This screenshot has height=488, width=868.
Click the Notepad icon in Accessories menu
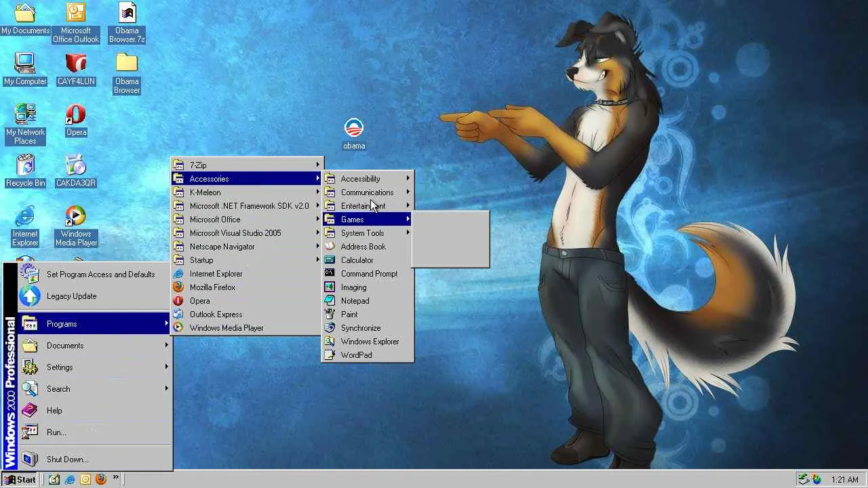[x=330, y=301]
